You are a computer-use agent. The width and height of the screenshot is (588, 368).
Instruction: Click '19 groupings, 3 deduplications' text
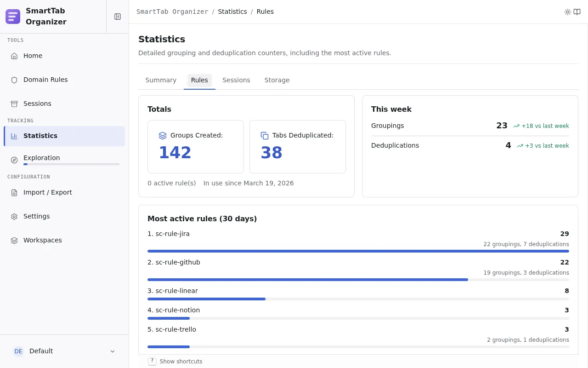526,273
